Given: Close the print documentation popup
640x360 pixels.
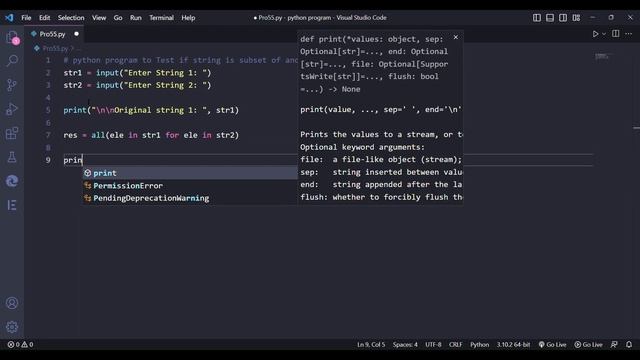Looking at the screenshot, I should 456,37.
